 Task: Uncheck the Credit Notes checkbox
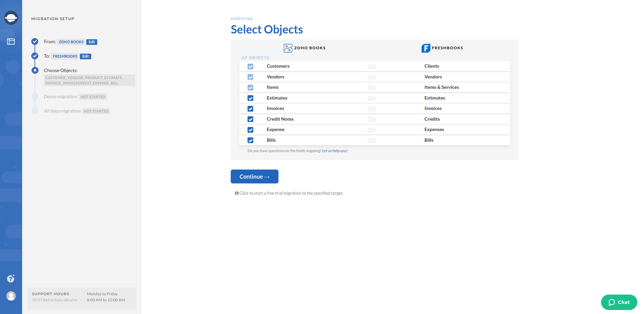pos(250,119)
